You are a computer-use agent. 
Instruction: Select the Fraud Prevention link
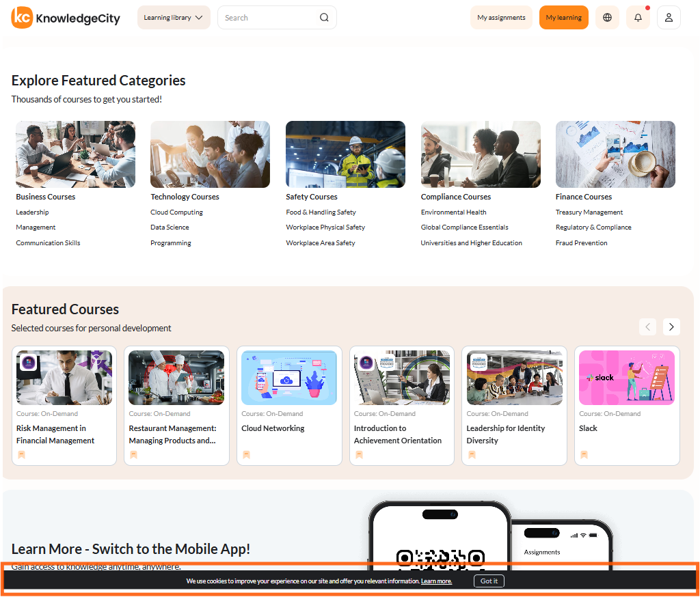pyautogui.click(x=581, y=242)
